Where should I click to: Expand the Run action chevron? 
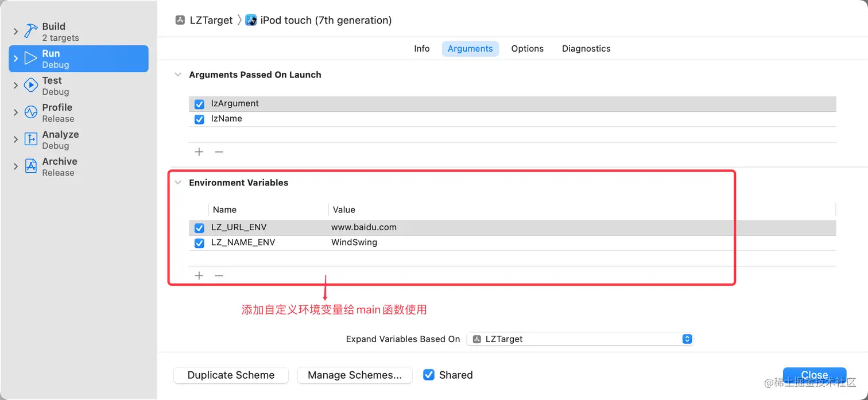[x=15, y=59]
